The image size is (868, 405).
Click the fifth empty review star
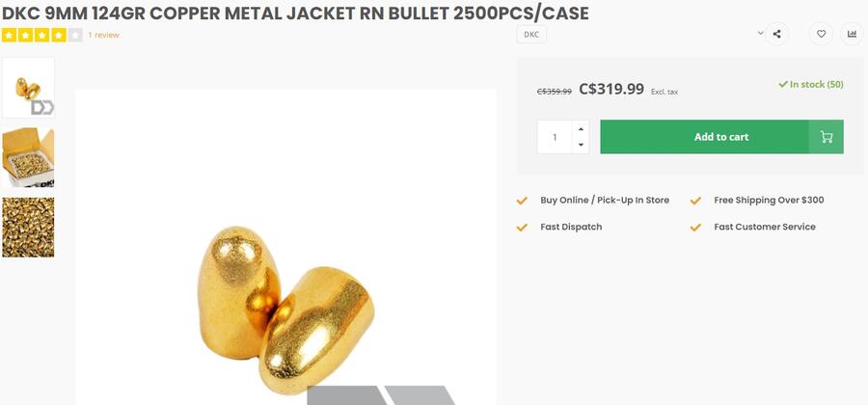[x=75, y=36]
